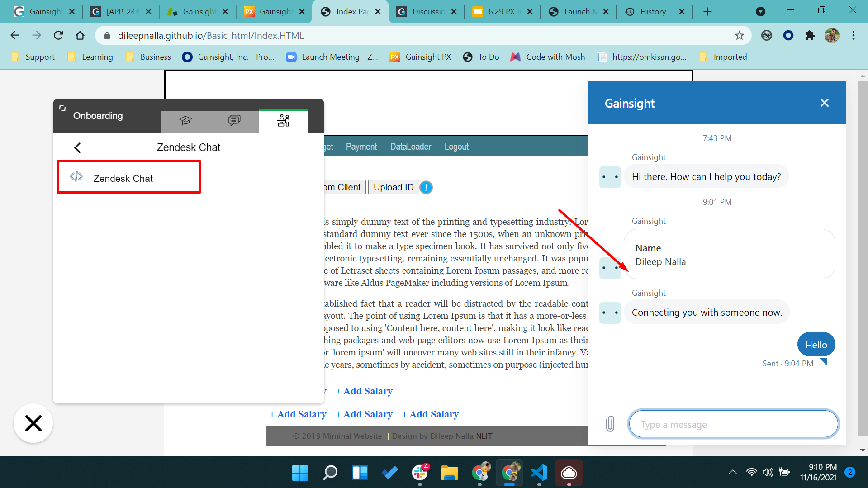Open the volume control in system tray

(768, 473)
